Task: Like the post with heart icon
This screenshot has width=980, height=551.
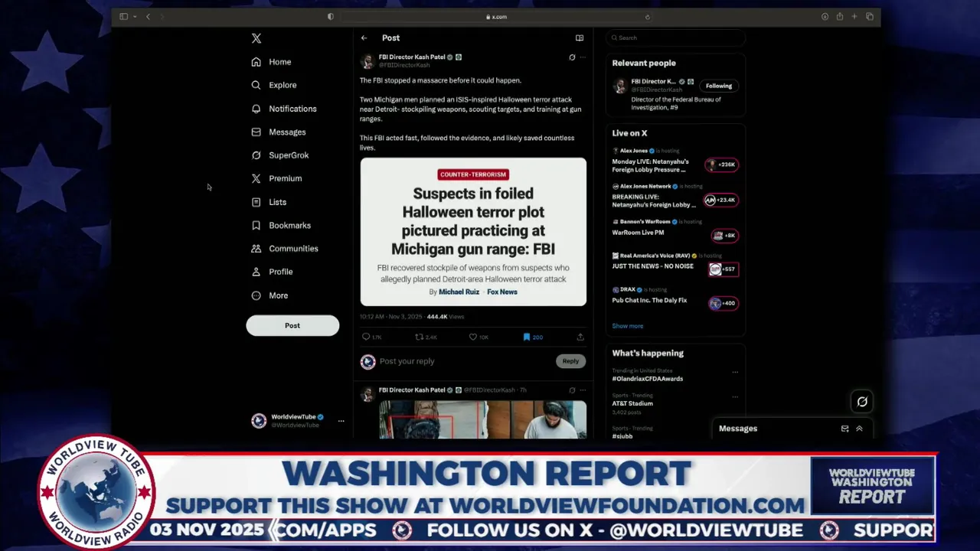Action: click(x=473, y=337)
